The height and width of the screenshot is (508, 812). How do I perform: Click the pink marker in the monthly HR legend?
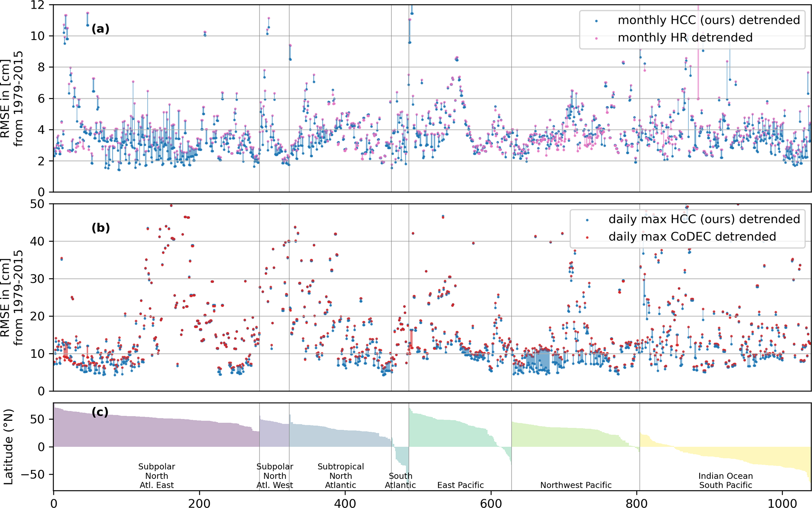point(596,38)
